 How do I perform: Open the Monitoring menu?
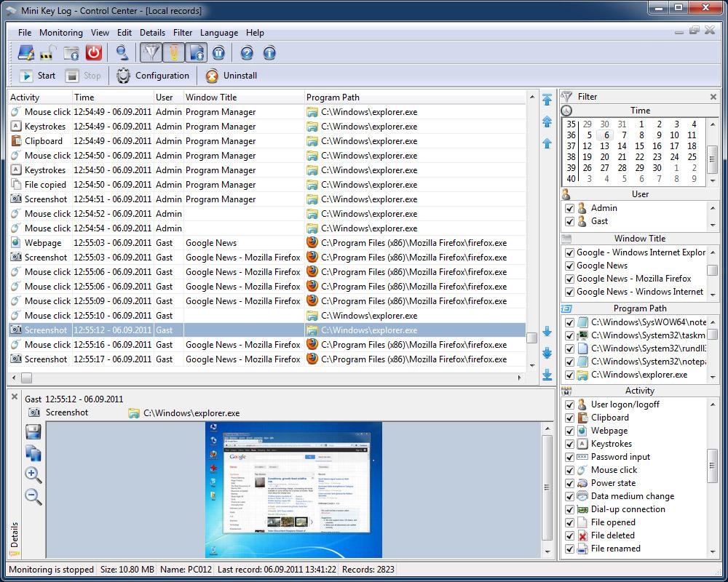[x=61, y=33]
